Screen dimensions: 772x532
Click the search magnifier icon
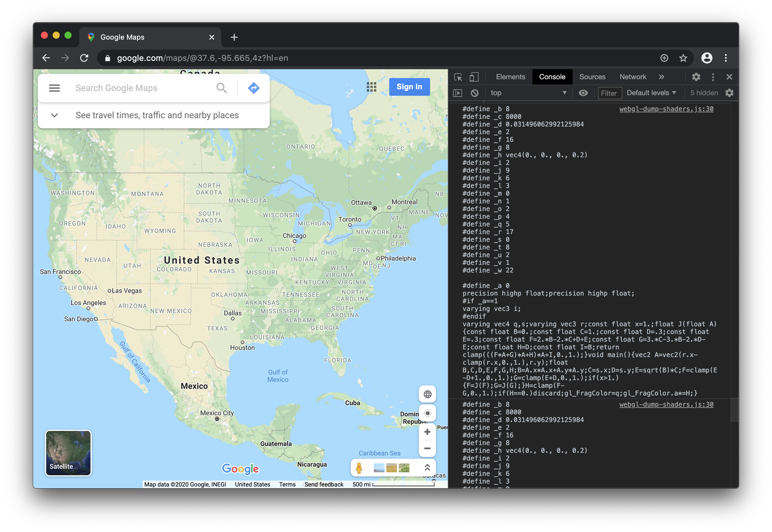click(222, 88)
